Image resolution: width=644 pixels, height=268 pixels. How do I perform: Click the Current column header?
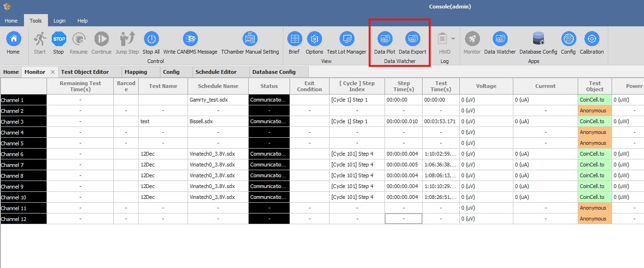[545, 86]
